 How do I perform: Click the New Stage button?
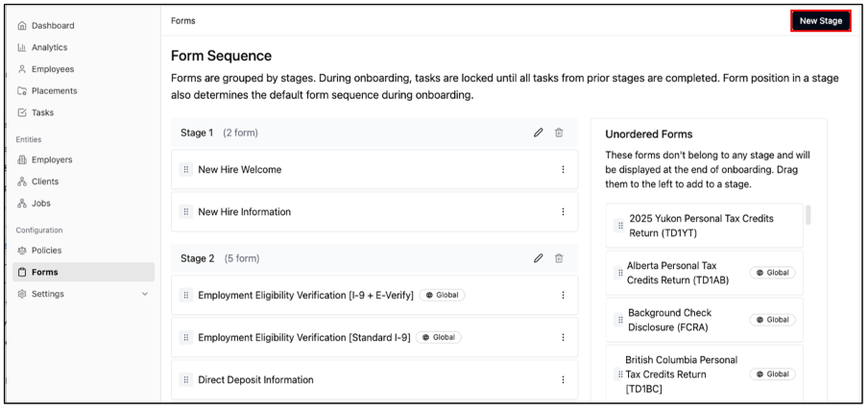820,21
